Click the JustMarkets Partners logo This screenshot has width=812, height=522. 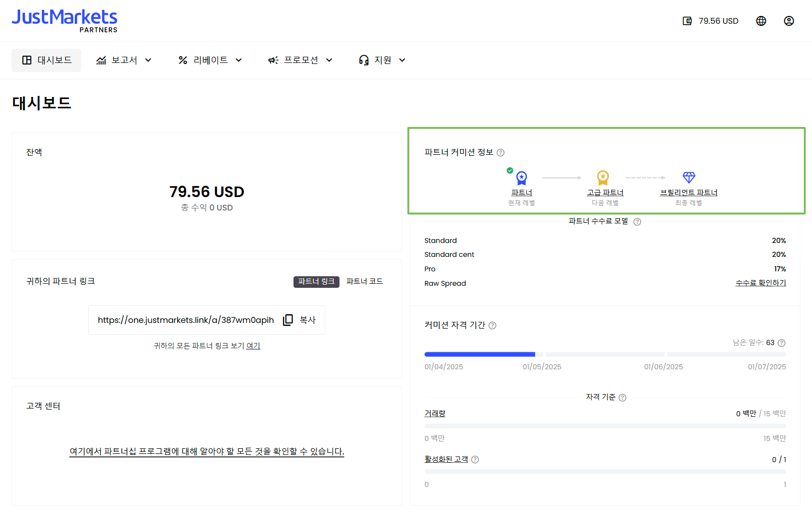coord(64,21)
